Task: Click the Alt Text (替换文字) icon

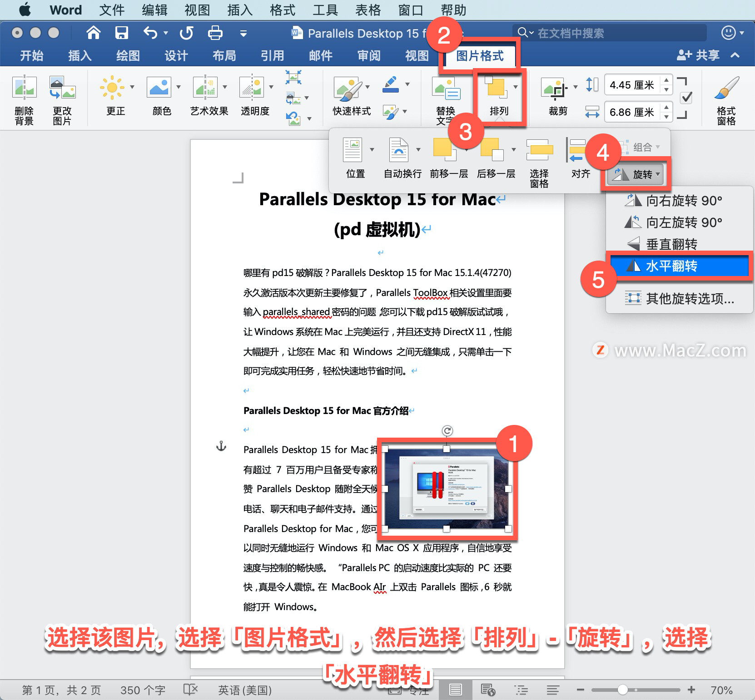Action: (x=447, y=89)
